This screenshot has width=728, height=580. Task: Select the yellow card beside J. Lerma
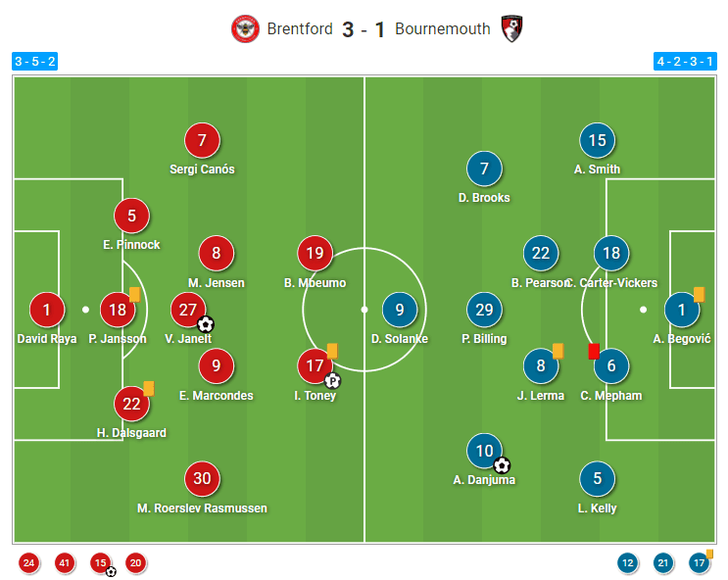coord(558,350)
